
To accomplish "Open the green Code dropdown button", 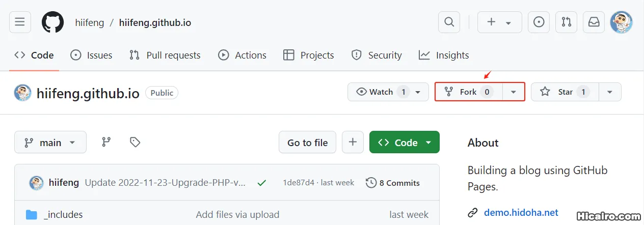I will coord(405,143).
